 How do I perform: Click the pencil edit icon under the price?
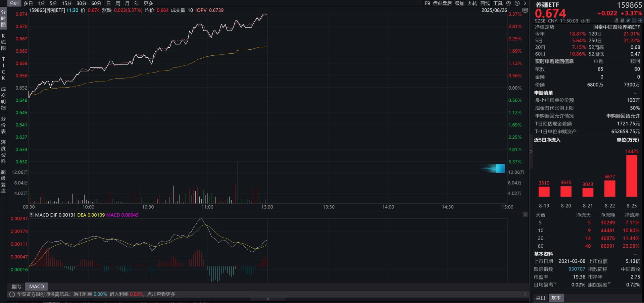click(628, 21)
